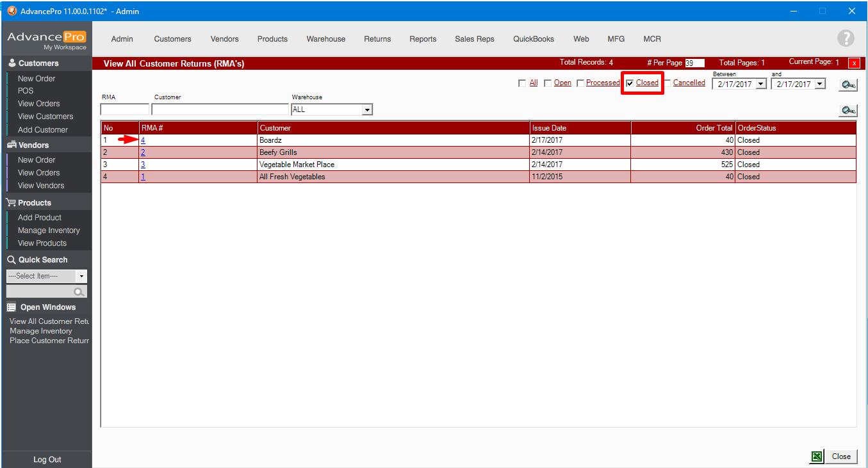This screenshot has width=868, height=468.
Task: Open RMA number 4 link for Boardz
Action: click(x=143, y=140)
